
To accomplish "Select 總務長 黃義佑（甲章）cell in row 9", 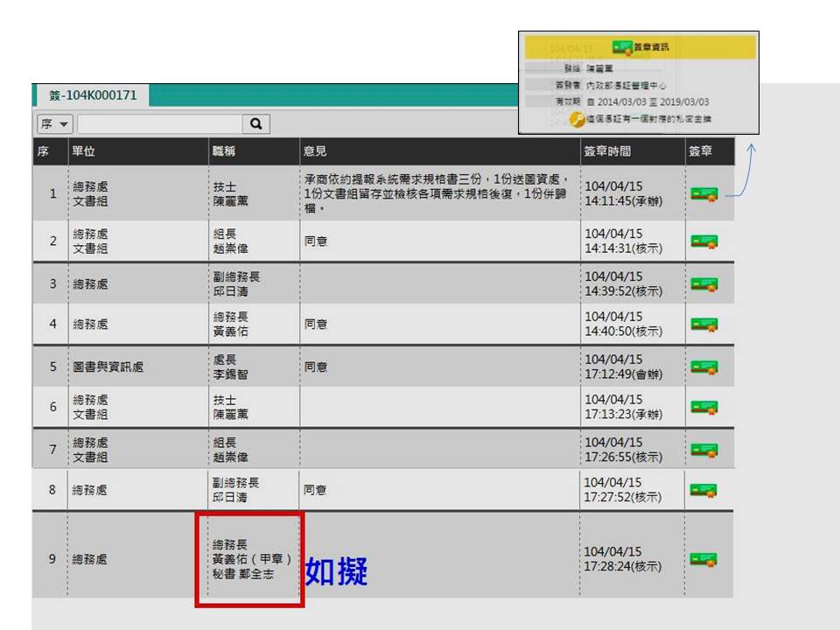I will pyautogui.click(x=251, y=559).
